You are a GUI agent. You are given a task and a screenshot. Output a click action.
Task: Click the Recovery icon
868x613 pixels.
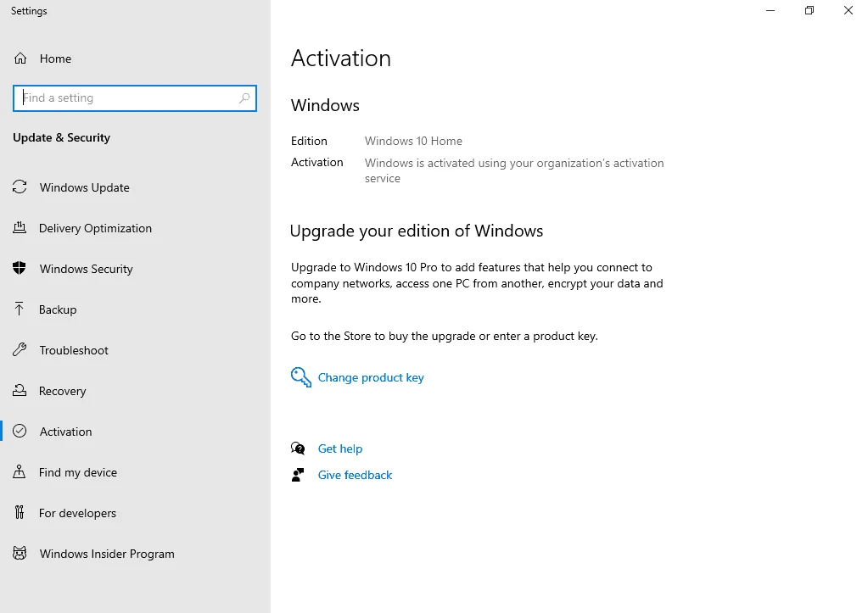click(20, 391)
